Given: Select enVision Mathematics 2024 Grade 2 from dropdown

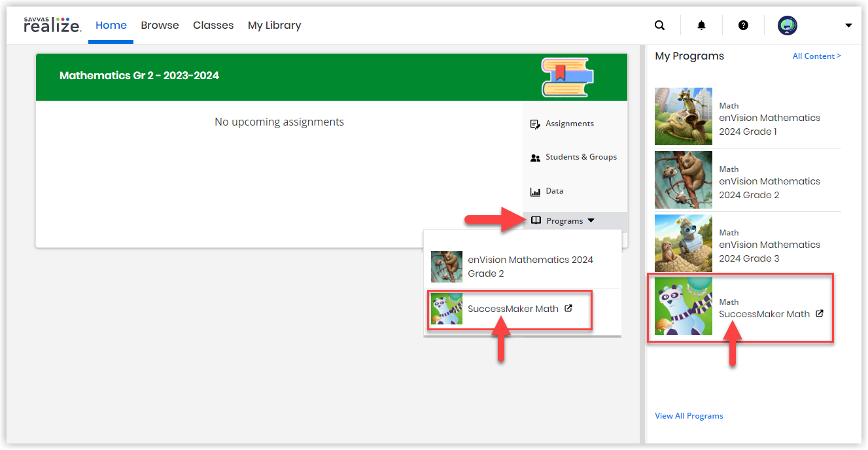Looking at the screenshot, I should click(530, 266).
